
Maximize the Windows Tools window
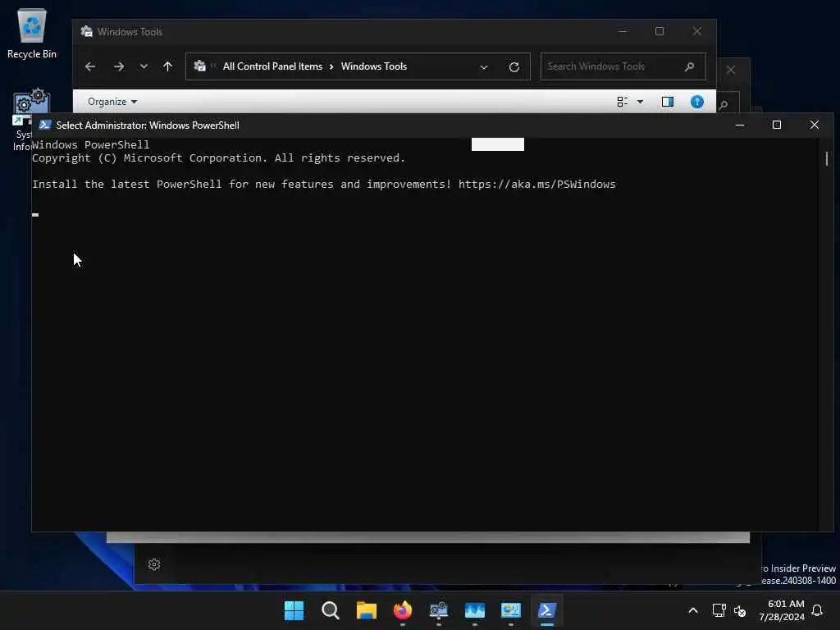click(x=660, y=32)
